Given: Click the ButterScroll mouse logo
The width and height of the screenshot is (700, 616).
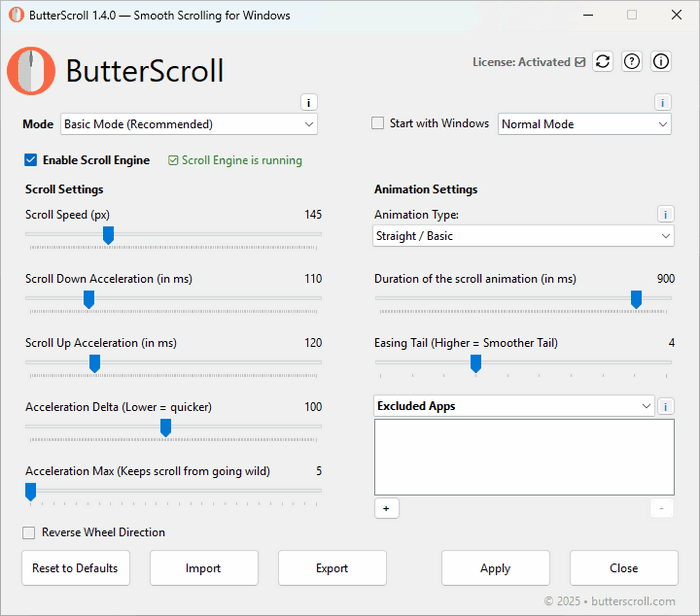Looking at the screenshot, I should coord(31,71).
